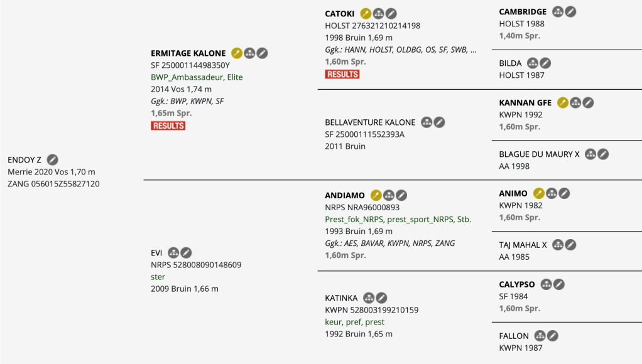Screen dimensions: 642x364
Task: Open the Ermitage Kalone horse name link
Action: point(188,53)
